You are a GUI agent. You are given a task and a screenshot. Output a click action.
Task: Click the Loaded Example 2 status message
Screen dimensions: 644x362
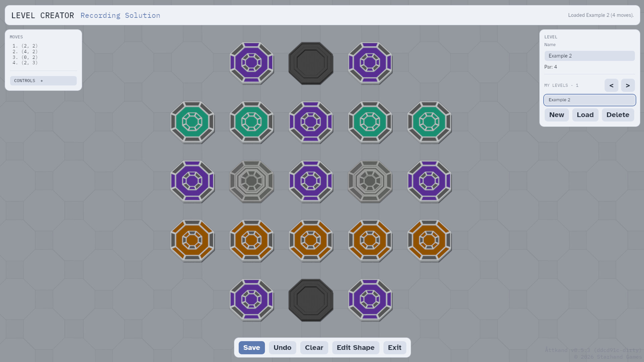pos(601,15)
